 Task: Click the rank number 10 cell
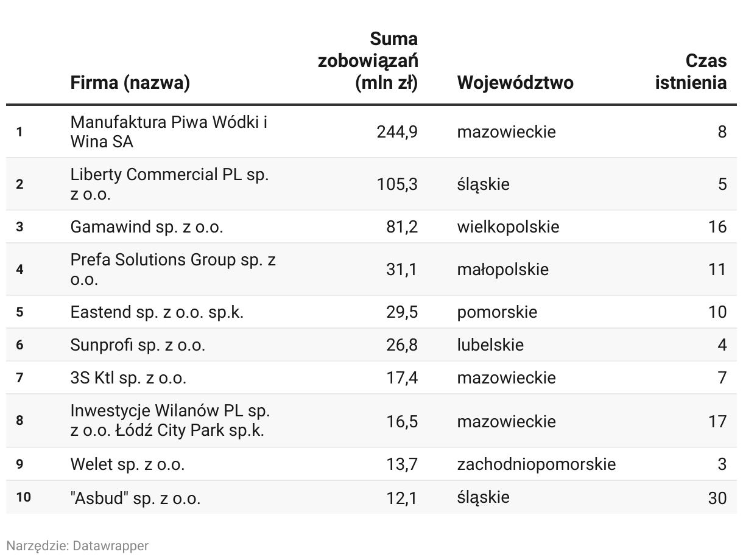(x=24, y=497)
